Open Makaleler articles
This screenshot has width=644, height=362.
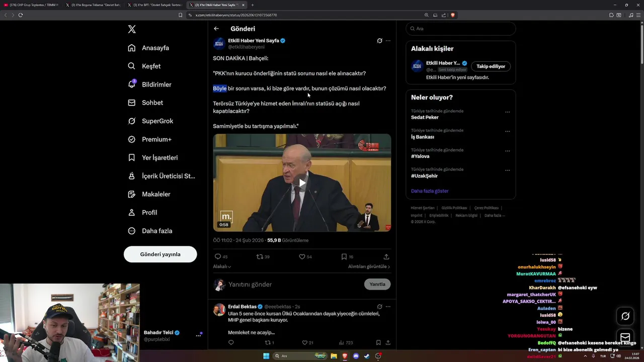click(149, 194)
